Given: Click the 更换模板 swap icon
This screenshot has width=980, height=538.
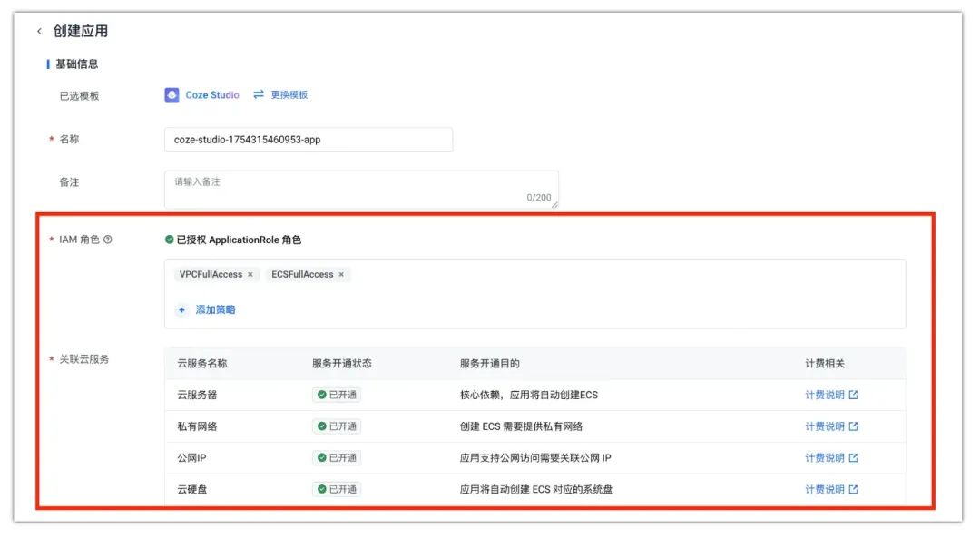Looking at the screenshot, I should 259,94.
